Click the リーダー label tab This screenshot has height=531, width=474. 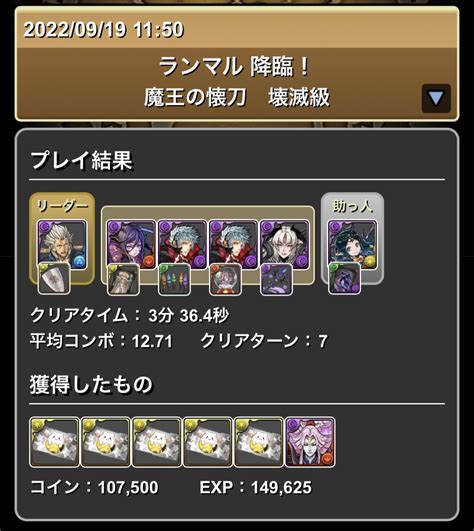[62, 206]
